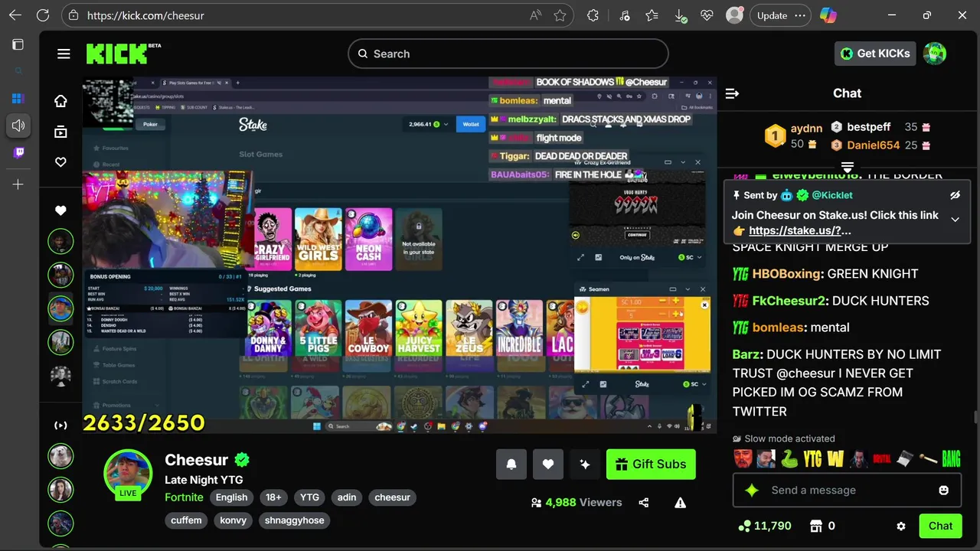Open the stake.us link in pinned message
The image size is (980, 551).
(800, 230)
